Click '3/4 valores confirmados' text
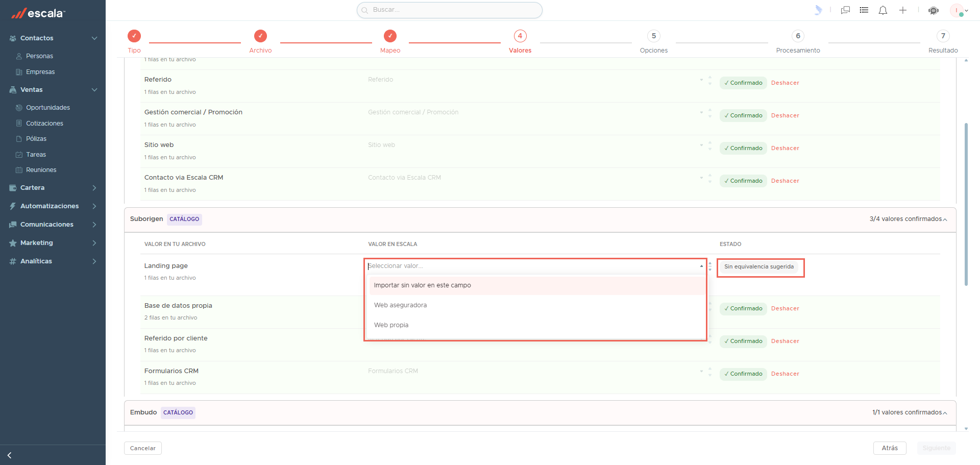Viewport: 980px width, 465px height. (x=905, y=219)
